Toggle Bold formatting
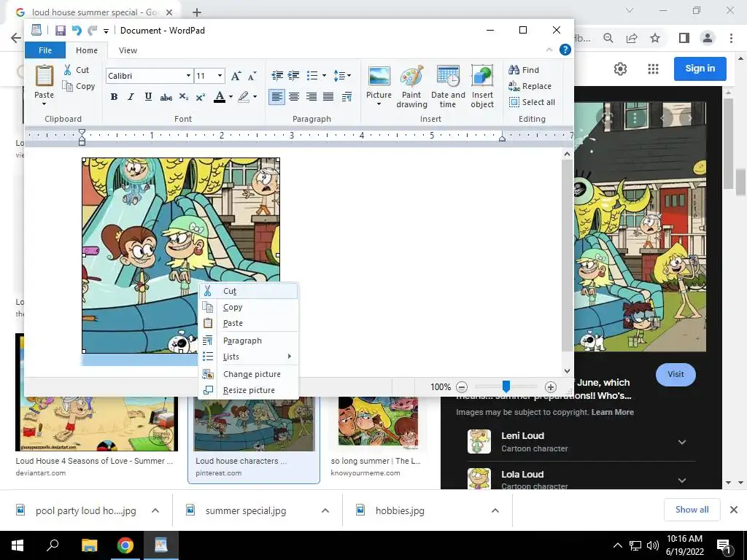This screenshot has height=560, width=747. tap(114, 97)
